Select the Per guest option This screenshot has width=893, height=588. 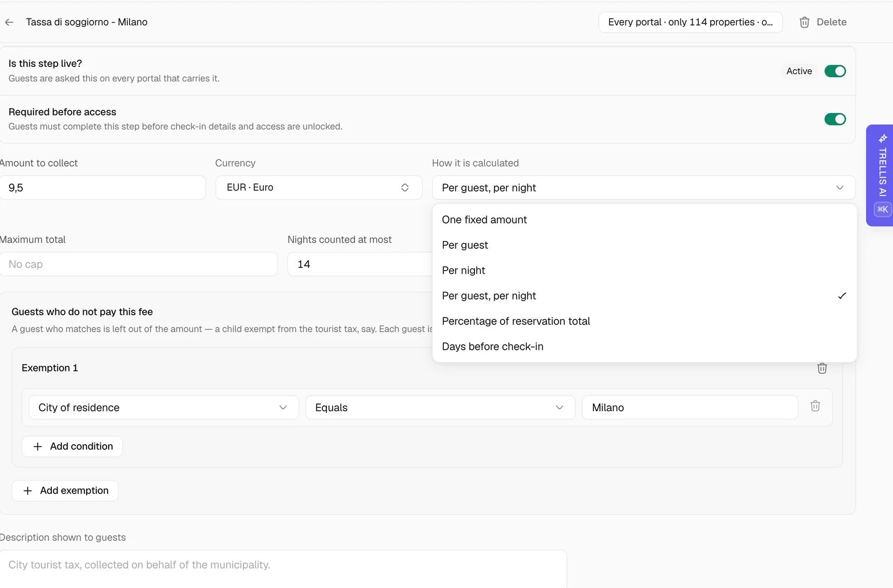click(644, 245)
